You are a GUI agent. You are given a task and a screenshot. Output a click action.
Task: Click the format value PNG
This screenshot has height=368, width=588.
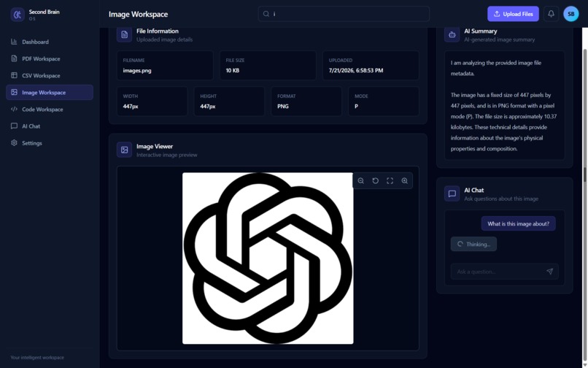pyautogui.click(x=283, y=107)
